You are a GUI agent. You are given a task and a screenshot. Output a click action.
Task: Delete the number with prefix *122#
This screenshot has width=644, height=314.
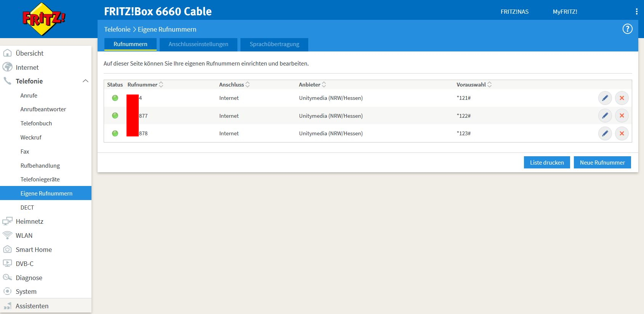pyautogui.click(x=622, y=115)
